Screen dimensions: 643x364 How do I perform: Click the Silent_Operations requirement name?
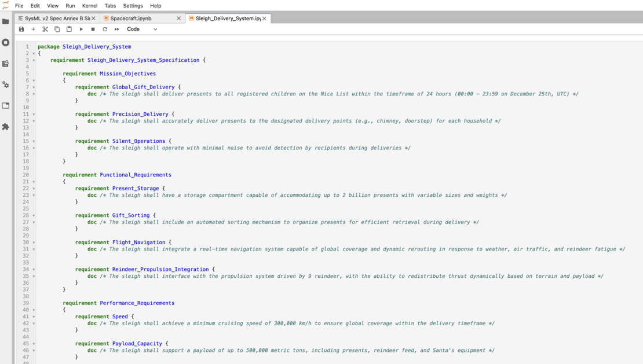pos(138,141)
